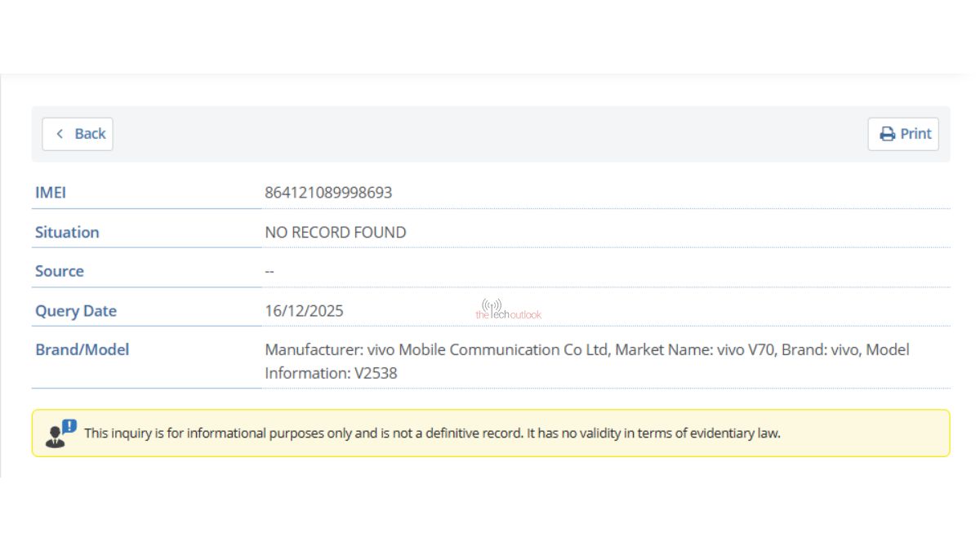The image size is (980, 551).
Task: Click the blue exclamation badge in notice
Action: [x=69, y=426]
